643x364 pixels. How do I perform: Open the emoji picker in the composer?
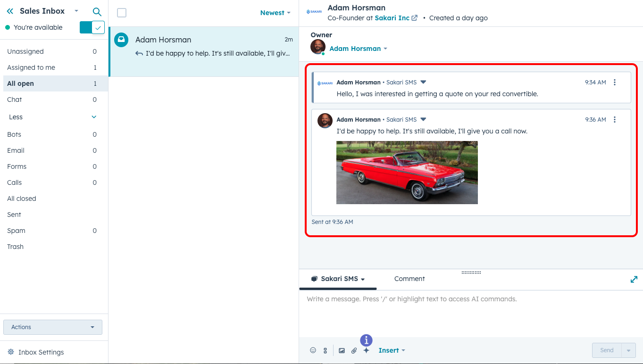[313, 350]
